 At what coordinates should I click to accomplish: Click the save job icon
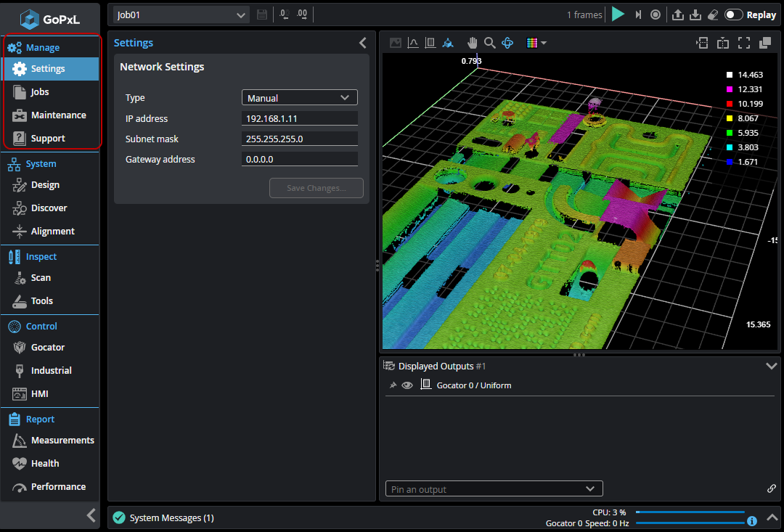[x=262, y=15]
